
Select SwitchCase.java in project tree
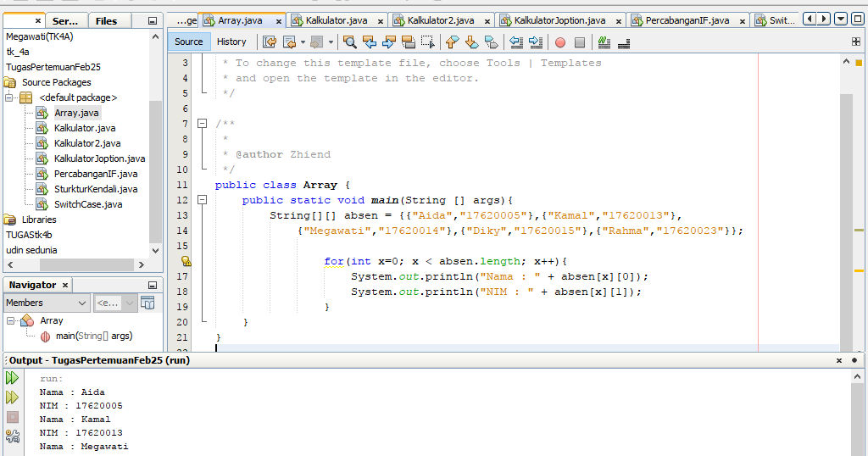click(88, 204)
